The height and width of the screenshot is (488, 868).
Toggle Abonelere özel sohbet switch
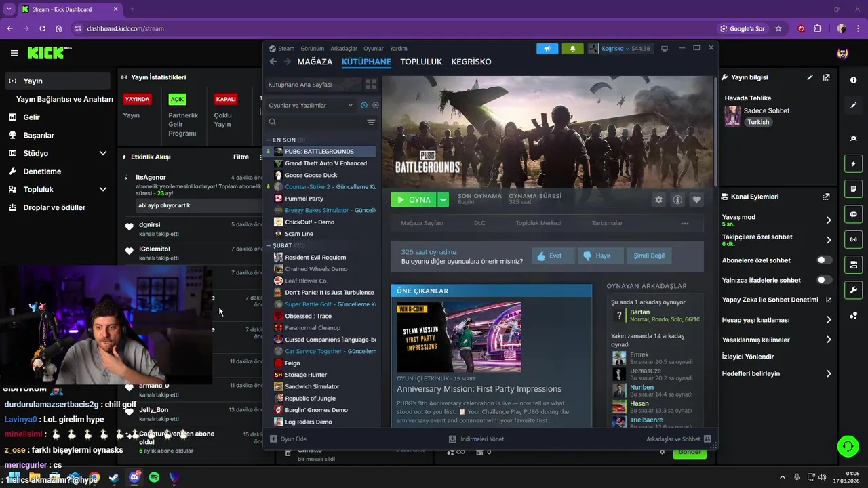point(825,260)
